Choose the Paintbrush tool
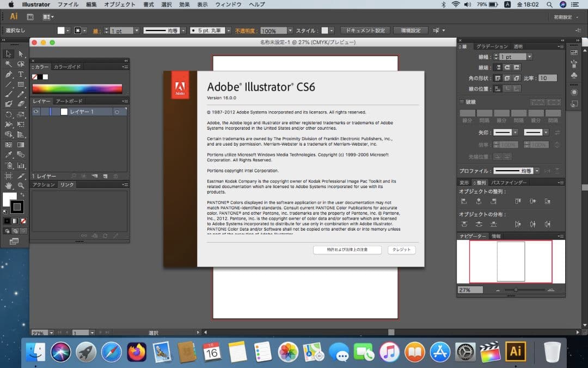The height and width of the screenshot is (368, 588). coord(9,94)
